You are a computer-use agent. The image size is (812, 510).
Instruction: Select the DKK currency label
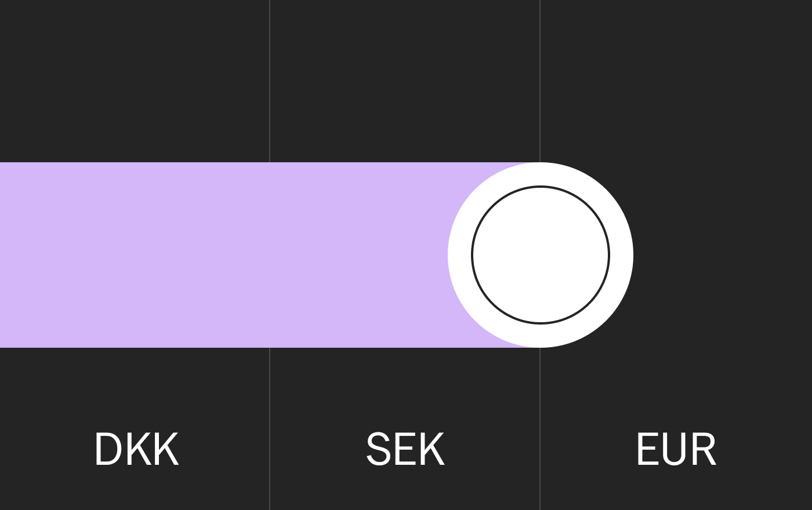coord(136,449)
